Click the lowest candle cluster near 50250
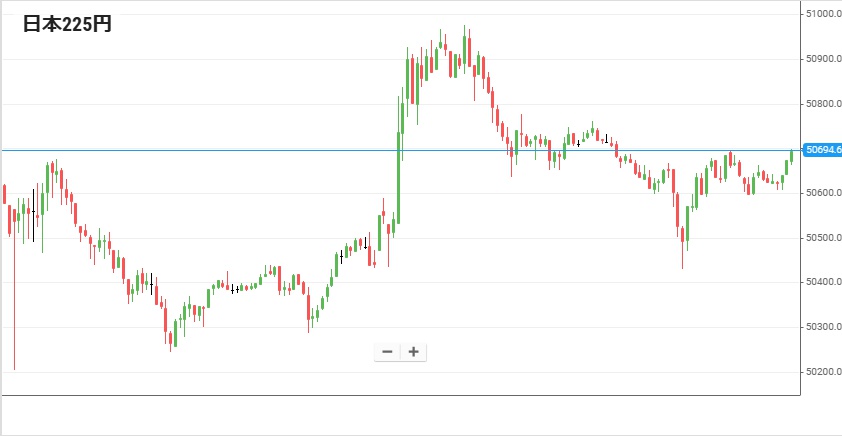 point(171,335)
